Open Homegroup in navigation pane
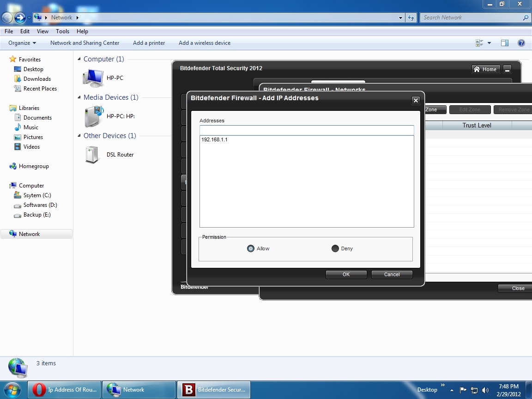 click(34, 166)
